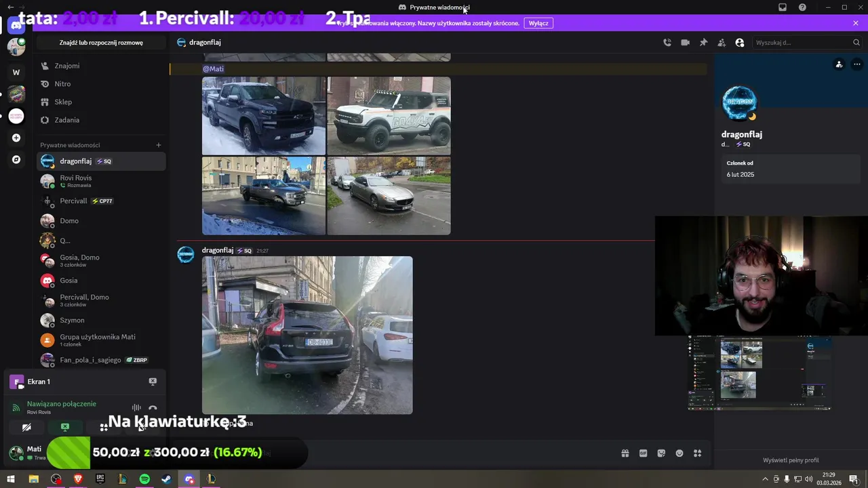Open the apps launcher icon in message bar

697,453
